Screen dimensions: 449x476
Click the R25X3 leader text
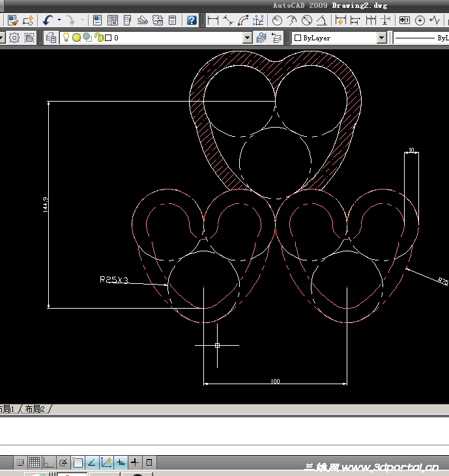tap(114, 279)
